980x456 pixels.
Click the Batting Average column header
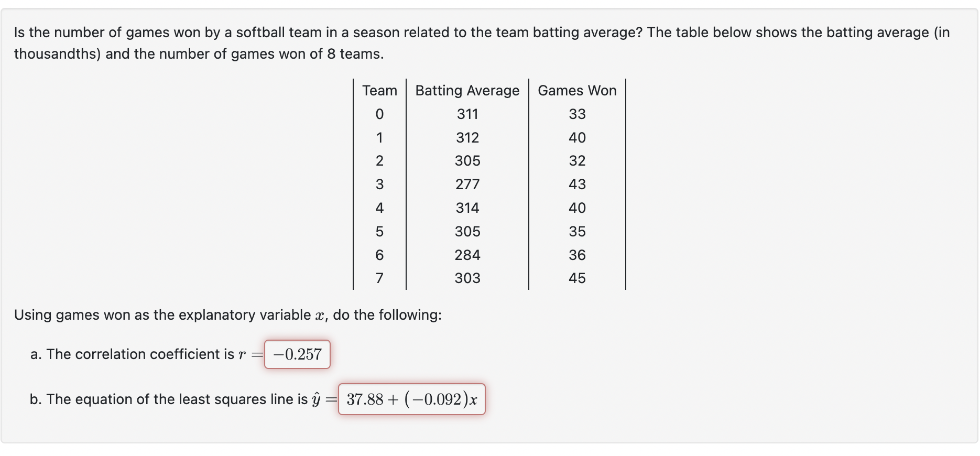point(467,90)
